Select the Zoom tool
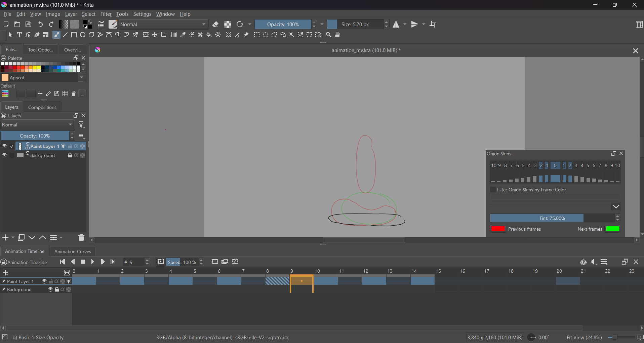This screenshot has width=644, height=343. coord(329,35)
